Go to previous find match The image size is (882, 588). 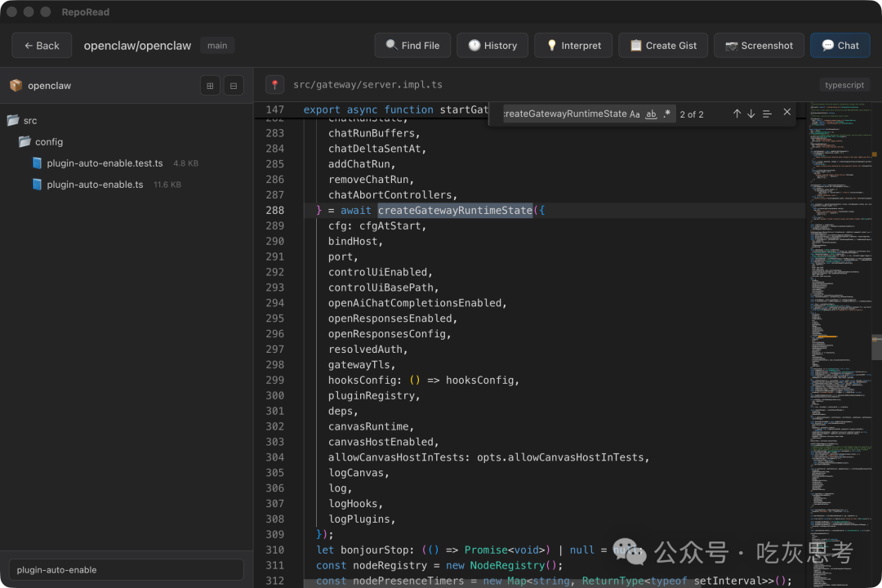tap(737, 114)
